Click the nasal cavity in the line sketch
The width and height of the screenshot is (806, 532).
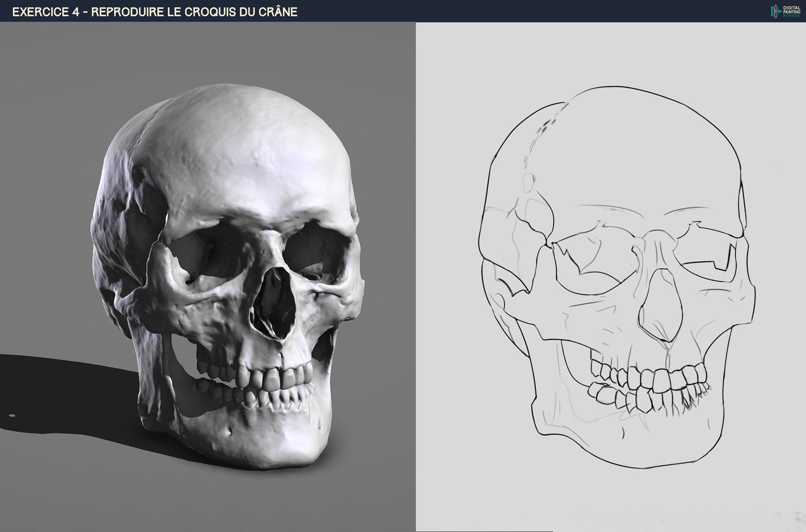[661, 307]
